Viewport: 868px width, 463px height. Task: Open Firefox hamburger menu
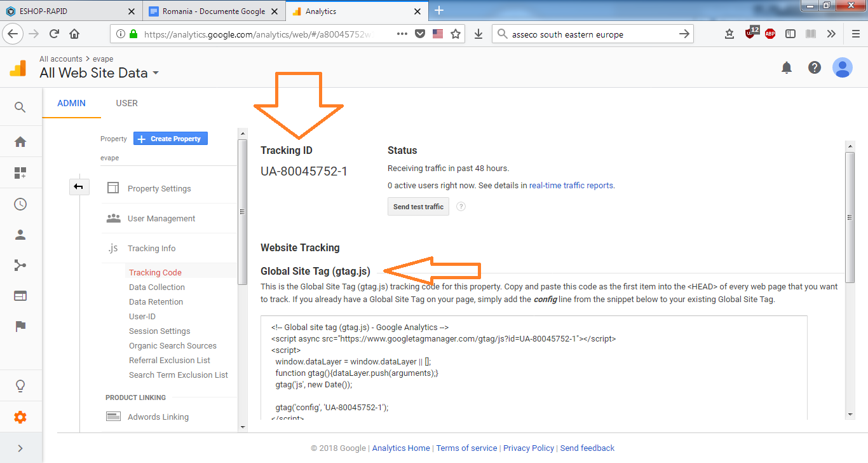(x=856, y=34)
